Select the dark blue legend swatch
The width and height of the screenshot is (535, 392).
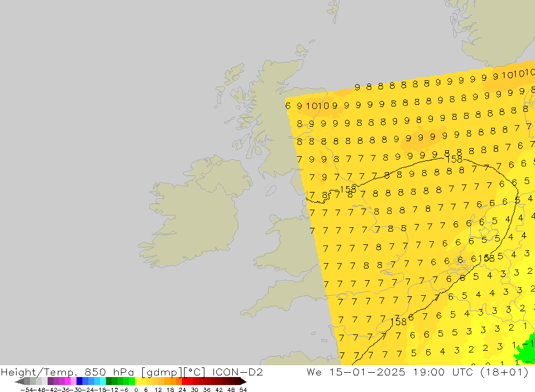(x=79, y=381)
